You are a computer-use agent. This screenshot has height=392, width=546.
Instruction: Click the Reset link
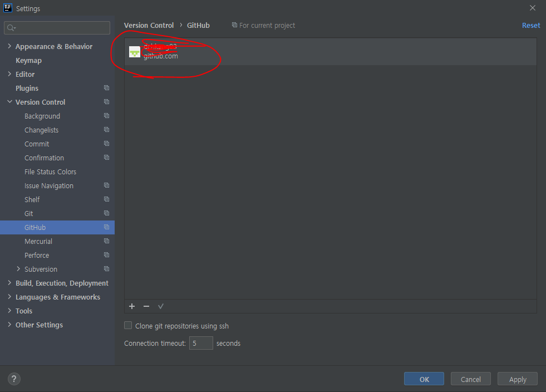click(531, 26)
